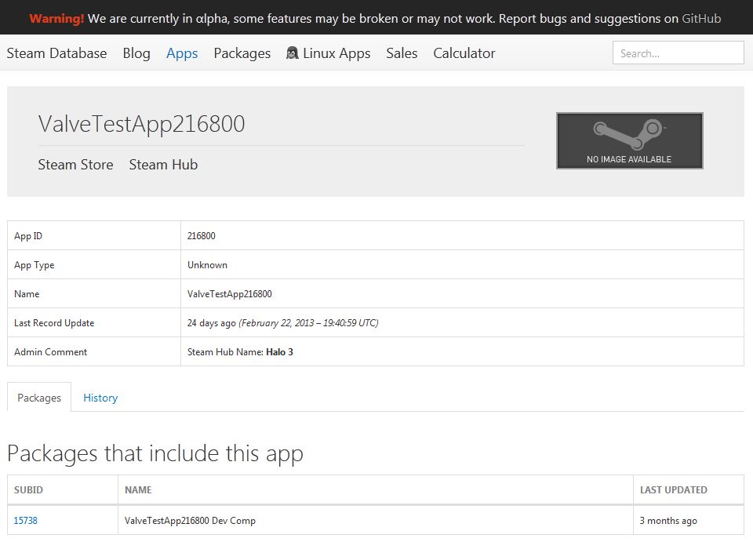
Task: Open the GitHub link in warning banner
Action: pos(700,18)
